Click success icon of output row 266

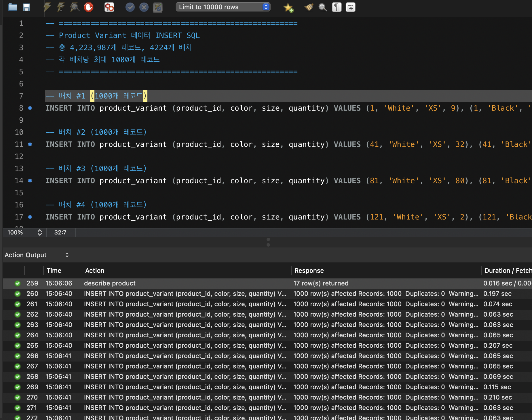point(18,356)
